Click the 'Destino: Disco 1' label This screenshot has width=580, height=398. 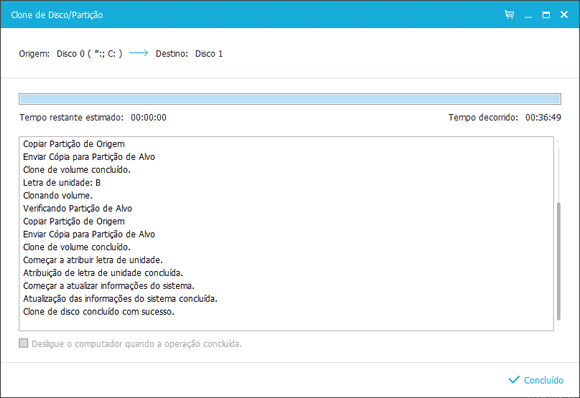click(189, 54)
